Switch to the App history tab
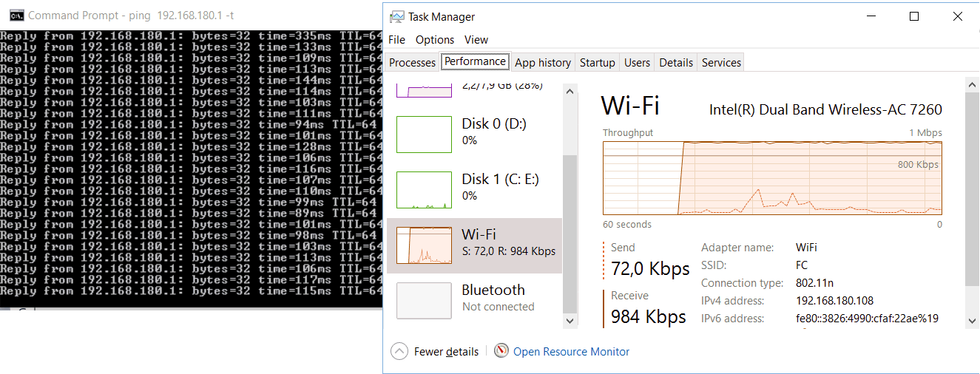The width and height of the screenshot is (980, 374). click(x=543, y=63)
